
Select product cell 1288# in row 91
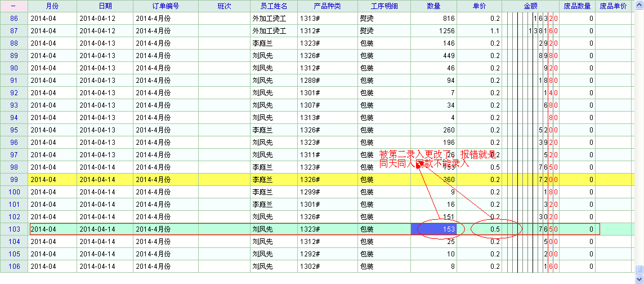(x=327, y=81)
